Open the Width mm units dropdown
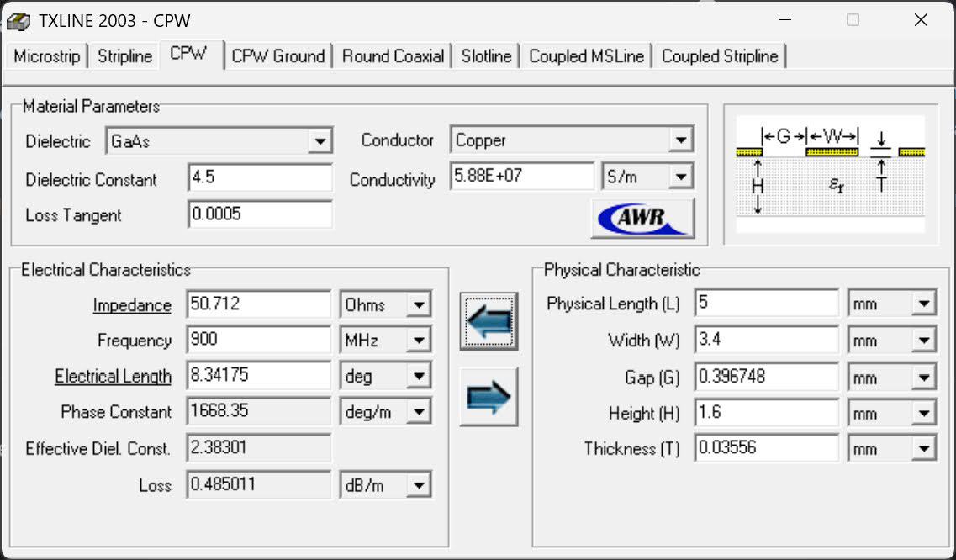Screen dimensions: 956x560 coord(924,341)
